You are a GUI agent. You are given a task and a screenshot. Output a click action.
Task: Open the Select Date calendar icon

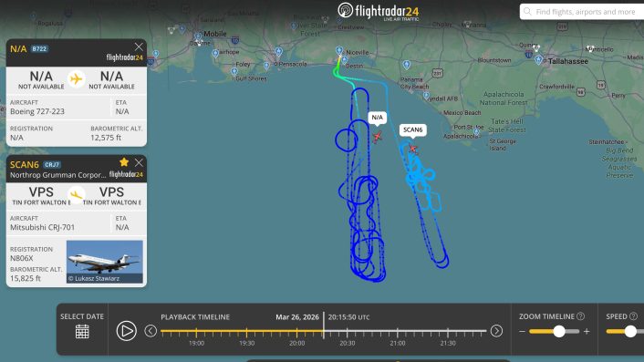[82, 331]
